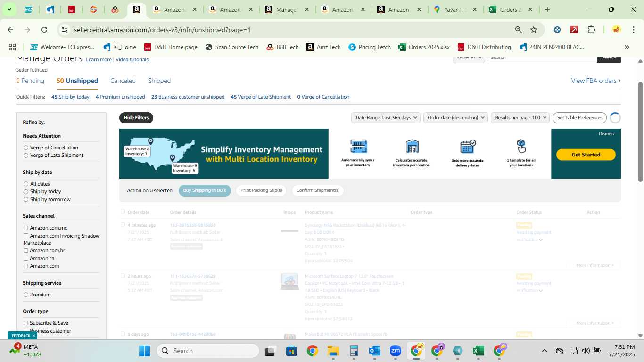Open the bookmarks apps grid icon
This screenshot has height=362, width=644.
coord(12,47)
